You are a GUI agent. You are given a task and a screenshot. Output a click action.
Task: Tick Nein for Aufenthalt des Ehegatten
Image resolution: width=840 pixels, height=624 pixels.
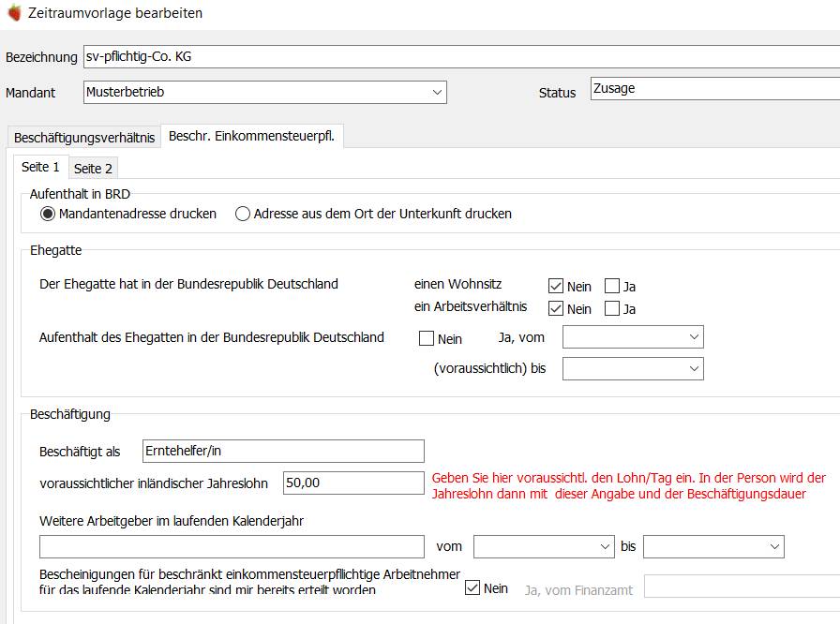coord(427,338)
